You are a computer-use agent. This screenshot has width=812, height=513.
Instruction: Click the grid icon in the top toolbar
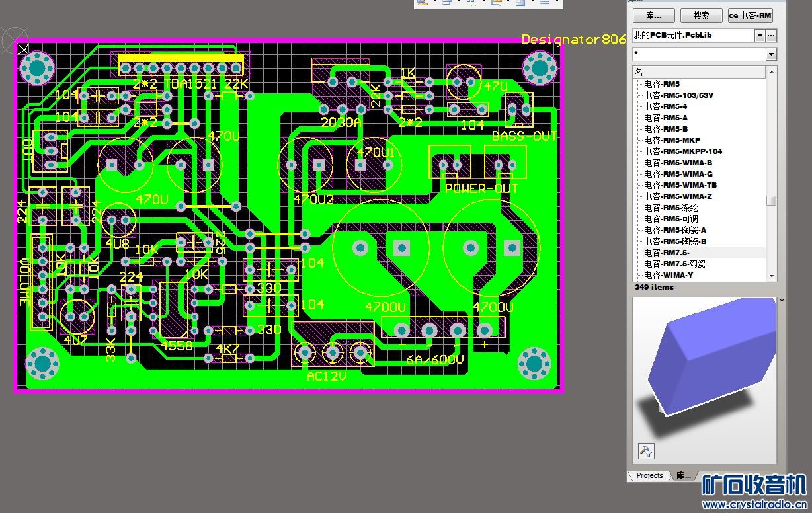click(545, 3)
